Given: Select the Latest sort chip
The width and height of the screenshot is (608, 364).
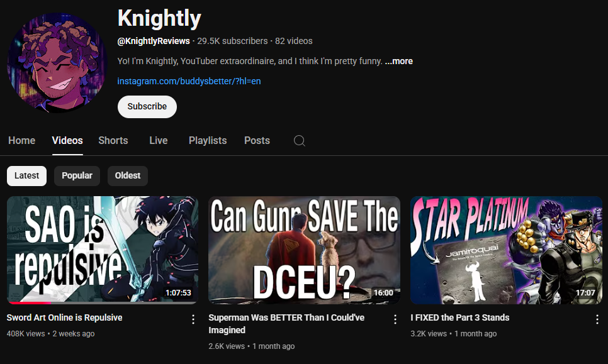Looking at the screenshot, I should [x=27, y=176].
